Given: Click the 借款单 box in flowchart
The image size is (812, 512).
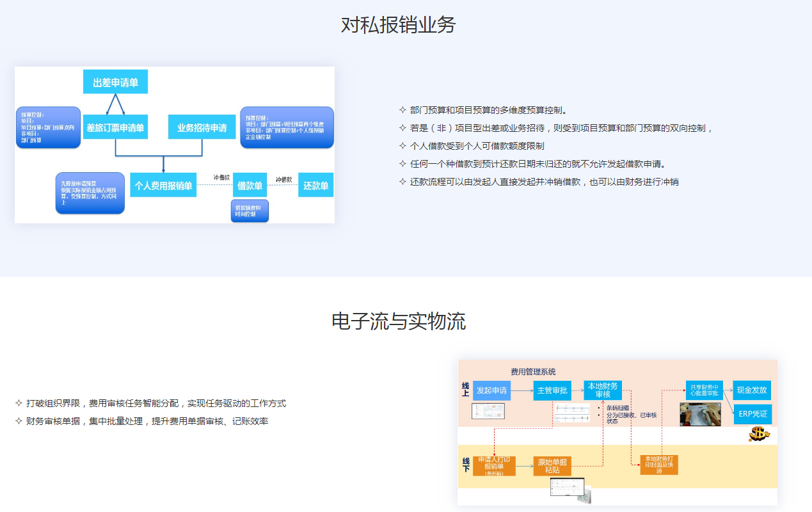Looking at the screenshot, I should click(250, 185).
